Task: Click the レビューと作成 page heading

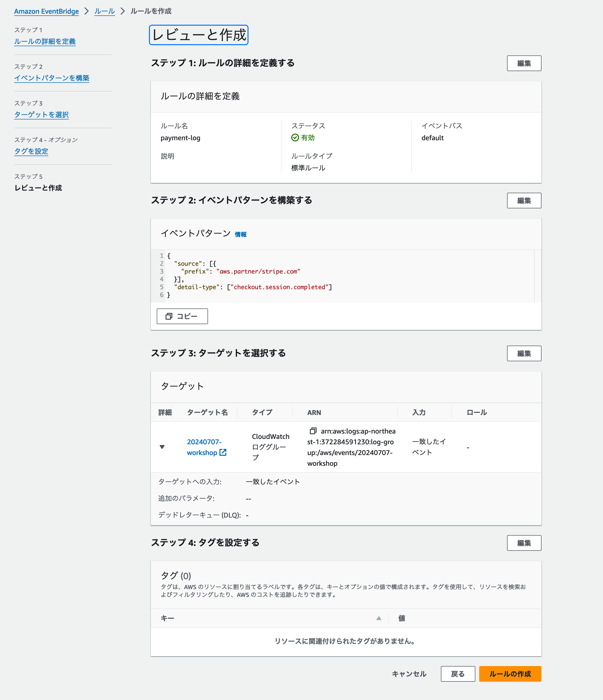Action: pyautogui.click(x=198, y=35)
